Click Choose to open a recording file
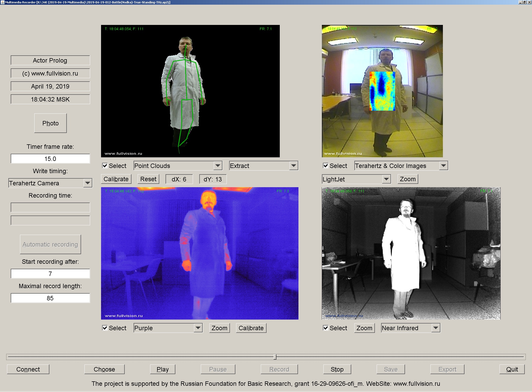 [104, 369]
